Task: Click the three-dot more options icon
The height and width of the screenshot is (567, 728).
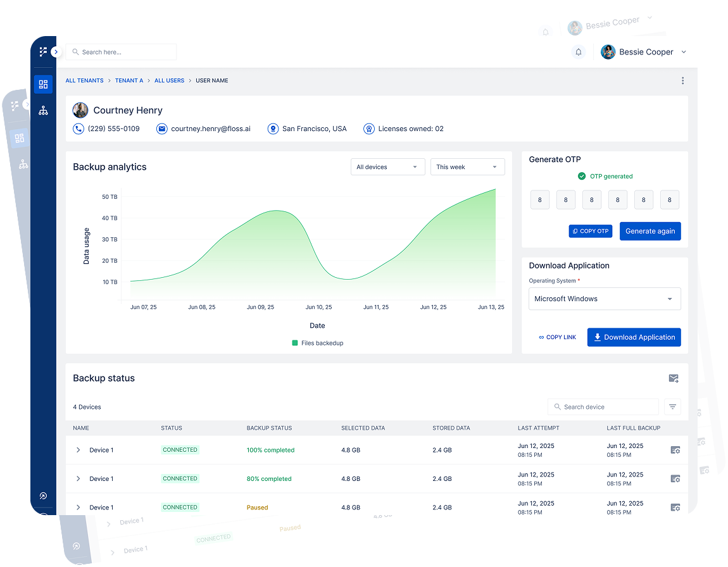Action: (682, 80)
